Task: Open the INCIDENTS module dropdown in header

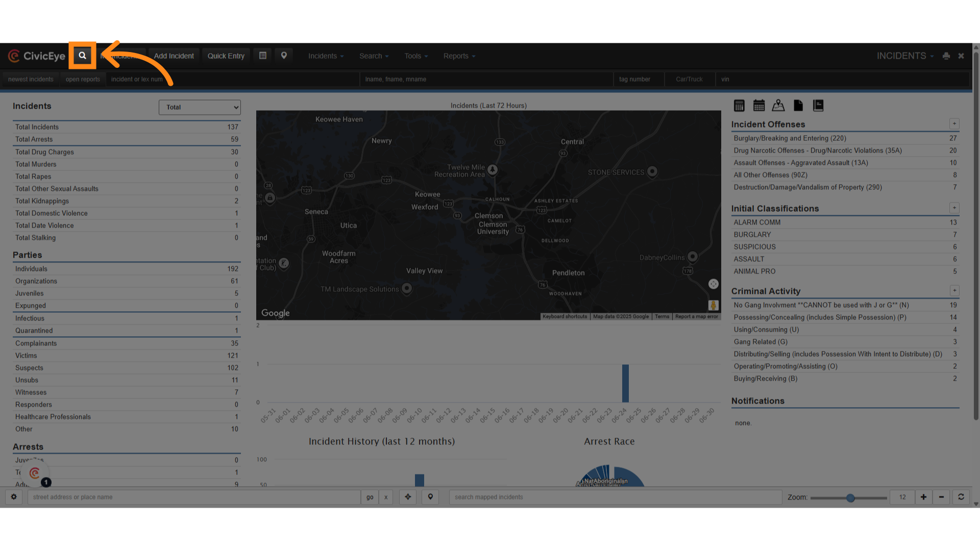Action: (905, 56)
